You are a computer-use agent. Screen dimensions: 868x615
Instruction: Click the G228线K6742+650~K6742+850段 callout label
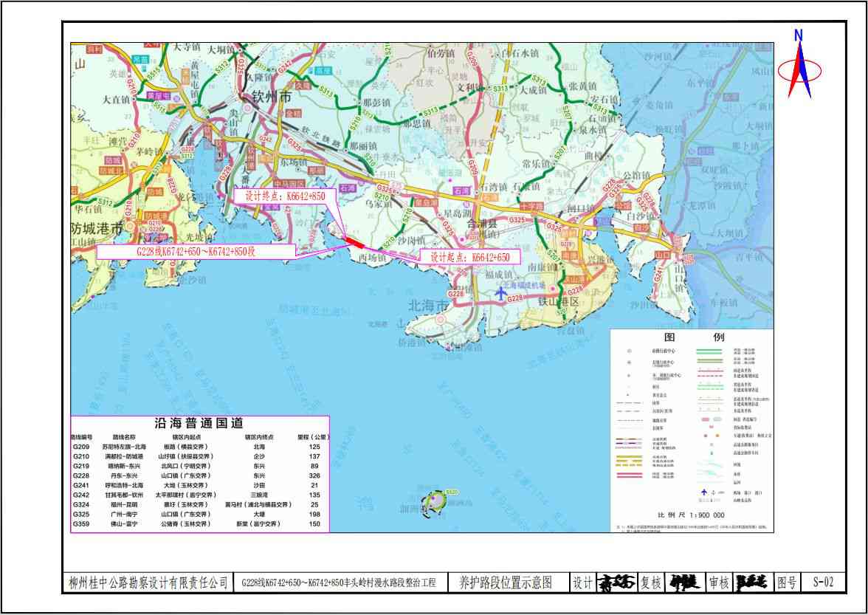pos(195,252)
